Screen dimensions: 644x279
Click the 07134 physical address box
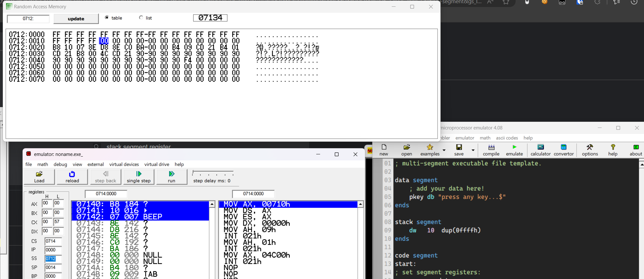click(x=210, y=18)
